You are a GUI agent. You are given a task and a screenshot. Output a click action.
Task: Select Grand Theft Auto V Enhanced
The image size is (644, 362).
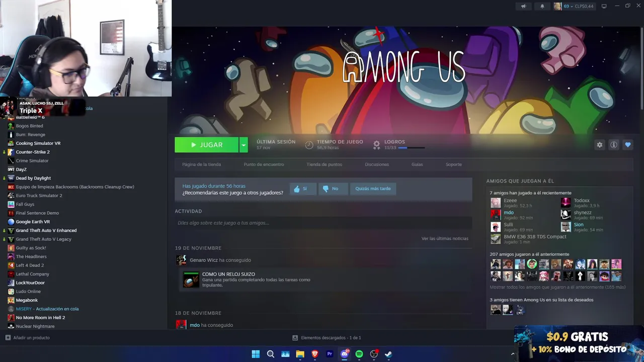click(46, 230)
